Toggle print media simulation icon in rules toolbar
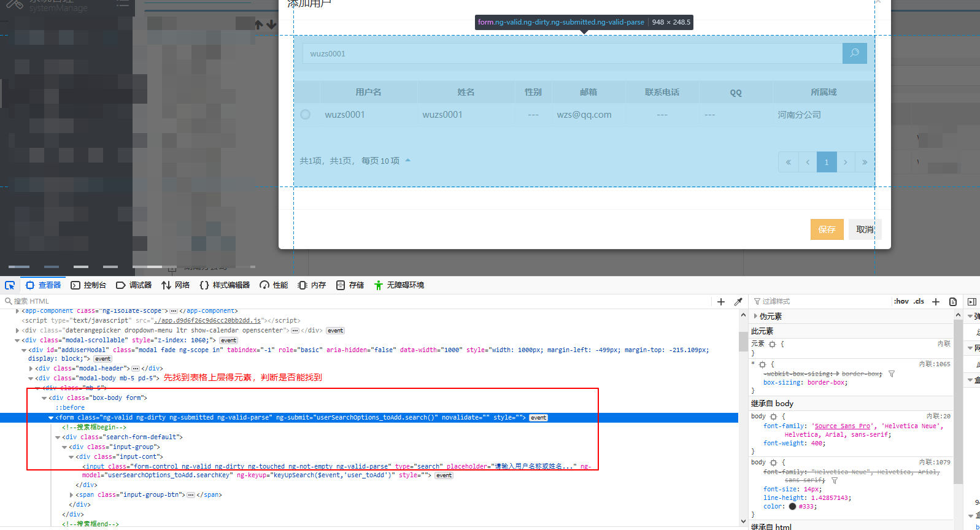Viewport: 980px width, 530px height. [953, 302]
